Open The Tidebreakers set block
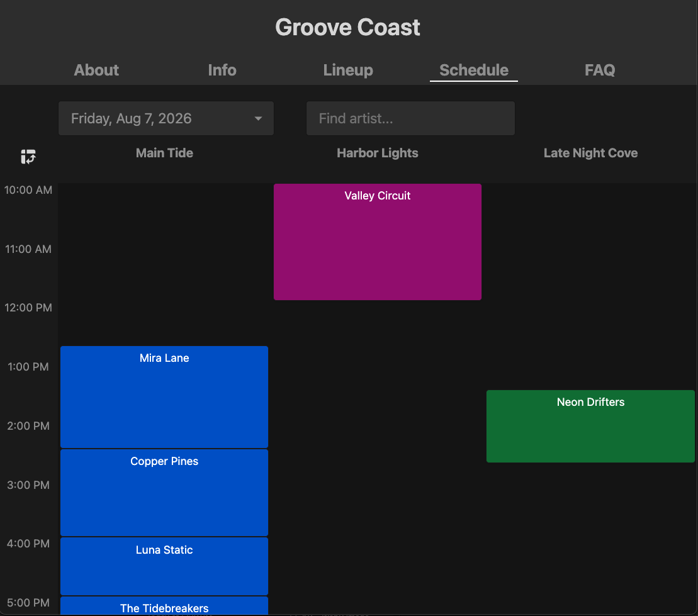698x616 pixels. click(x=164, y=607)
